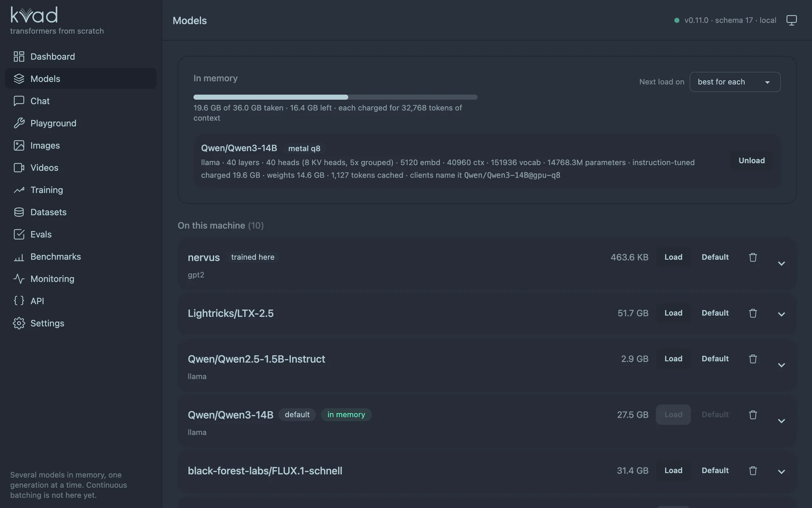
Task: Open Playground via the wrench icon
Action: pos(19,123)
